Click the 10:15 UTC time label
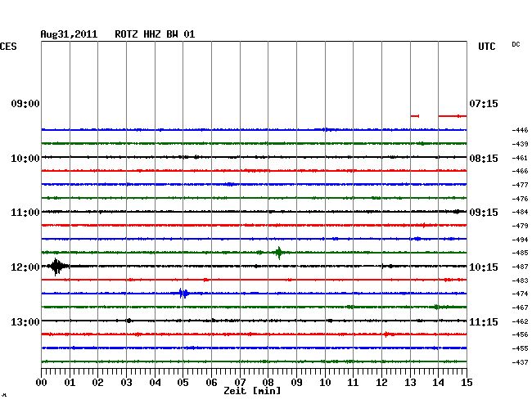This screenshot has height=404, width=532. click(484, 267)
